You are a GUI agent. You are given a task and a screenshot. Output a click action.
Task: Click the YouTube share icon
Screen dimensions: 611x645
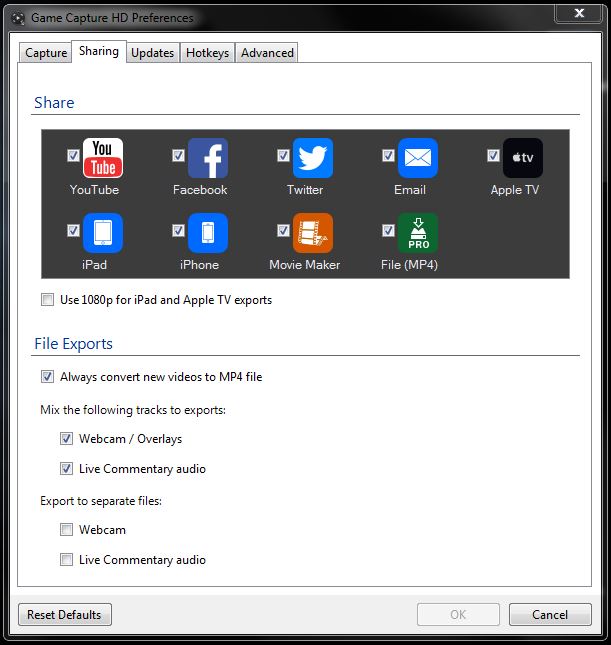(102, 158)
